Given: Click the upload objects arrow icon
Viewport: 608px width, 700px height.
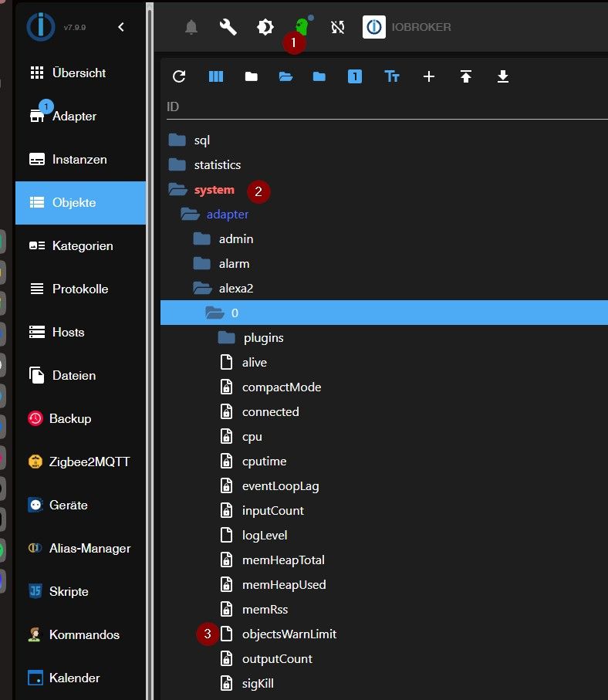Looking at the screenshot, I should point(465,76).
